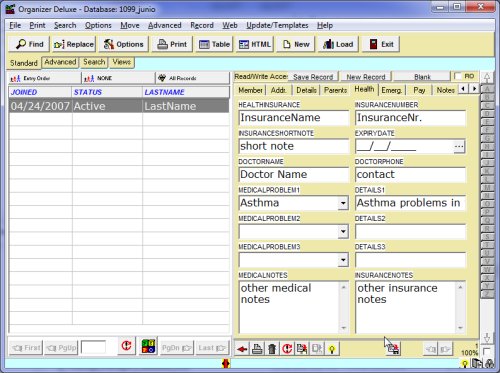Click the documents icon in status bar

click(x=477, y=364)
